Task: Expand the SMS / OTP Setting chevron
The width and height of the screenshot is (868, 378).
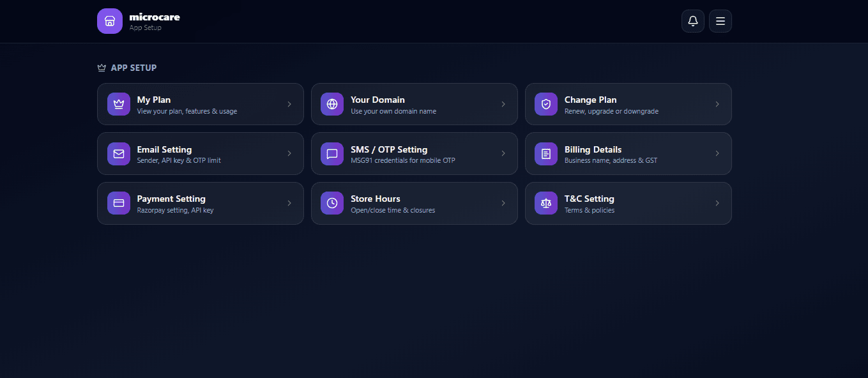Action: point(503,153)
